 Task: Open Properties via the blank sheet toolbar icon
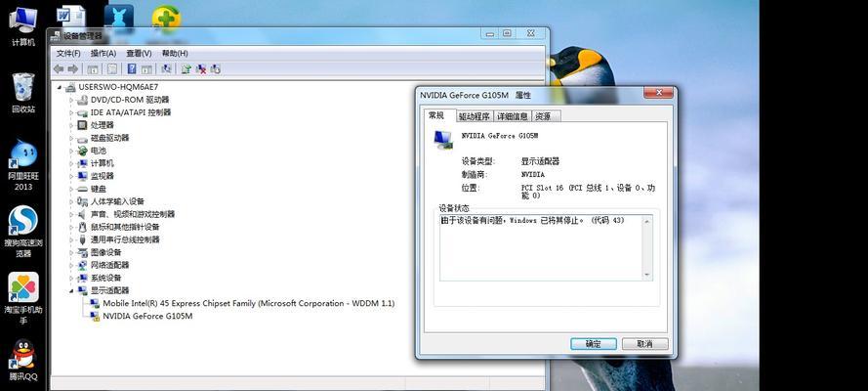coord(112,69)
